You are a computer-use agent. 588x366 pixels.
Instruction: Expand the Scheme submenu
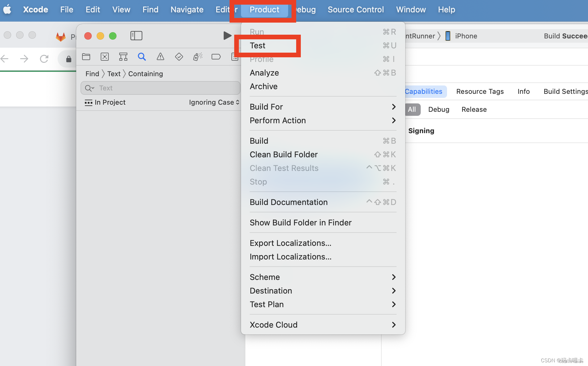(x=323, y=277)
